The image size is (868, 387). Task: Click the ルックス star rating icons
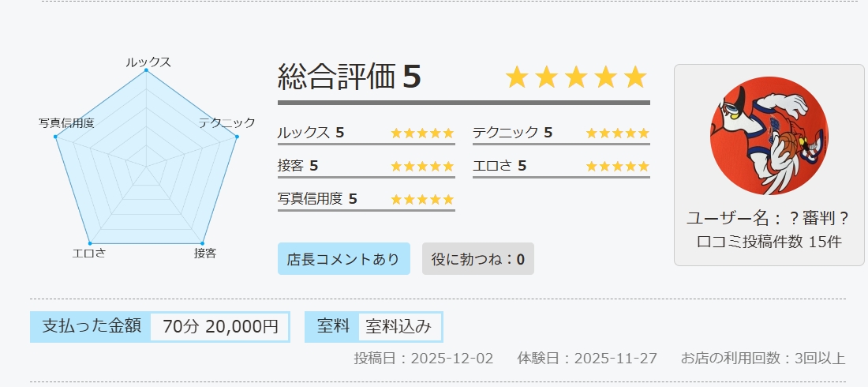[422, 133]
